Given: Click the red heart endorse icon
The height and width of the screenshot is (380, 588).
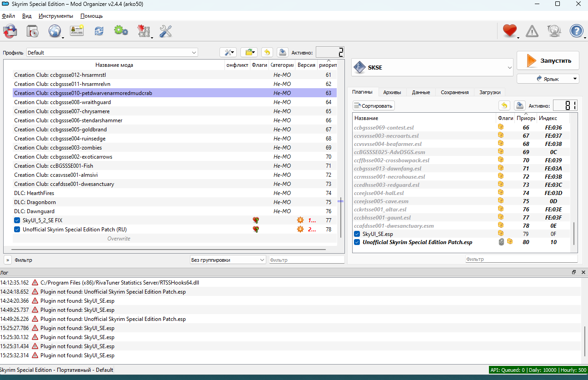Looking at the screenshot, I should (x=510, y=31).
